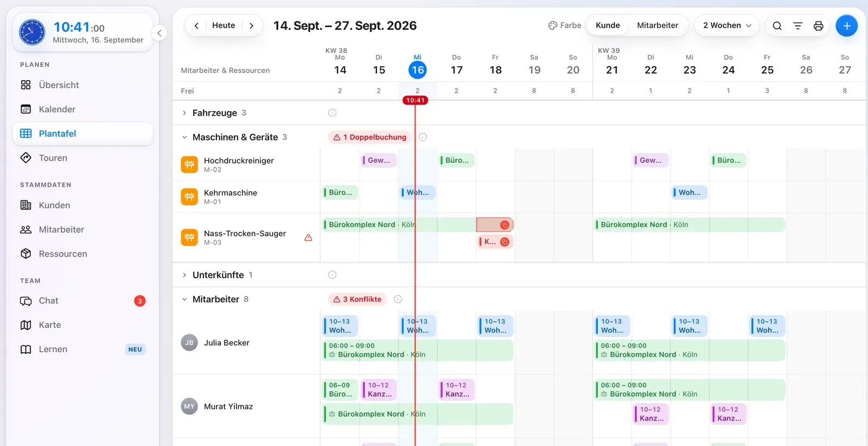Open the filter icon in toolbar
The image size is (868, 446).
(797, 26)
